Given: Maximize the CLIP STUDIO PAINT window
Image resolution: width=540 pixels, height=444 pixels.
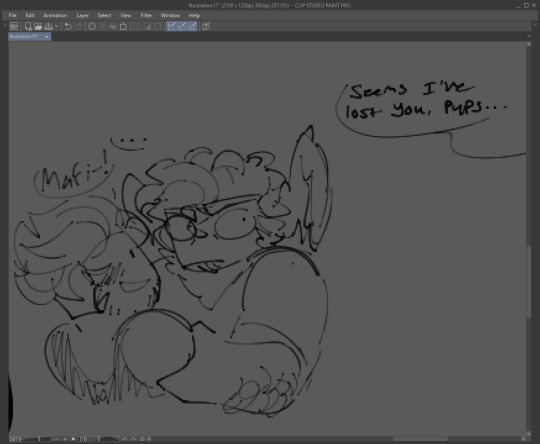Looking at the screenshot, I should pyautogui.click(x=526, y=5).
